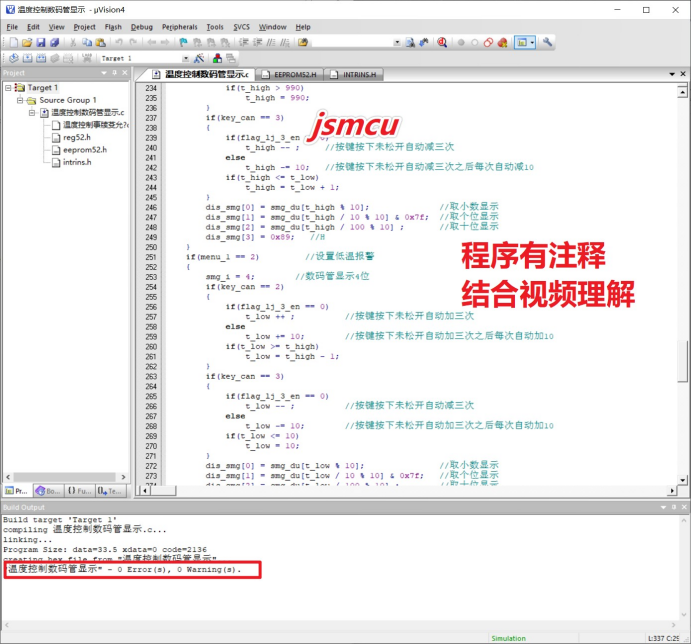The width and height of the screenshot is (691, 644).
Task: Switch to the Templates panel tab
Action: click(110, 491)
